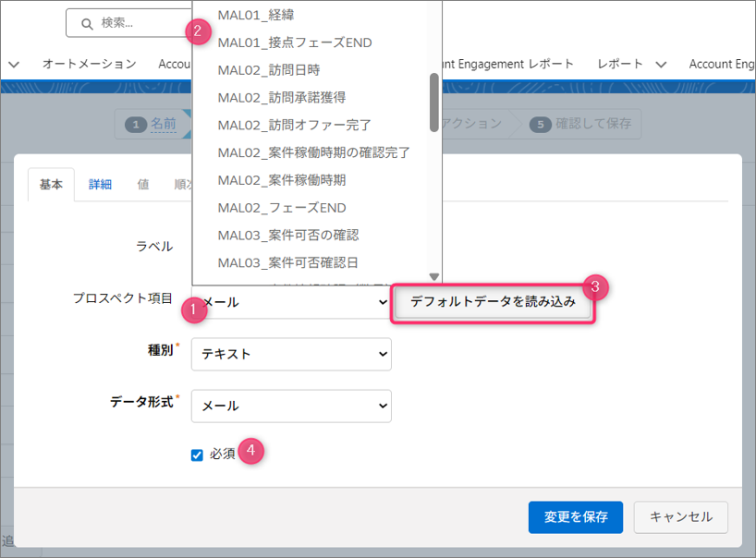This screenshot has width=756, height=558.
Task: Select the 基本 tab
Action: tap(51, 184)
